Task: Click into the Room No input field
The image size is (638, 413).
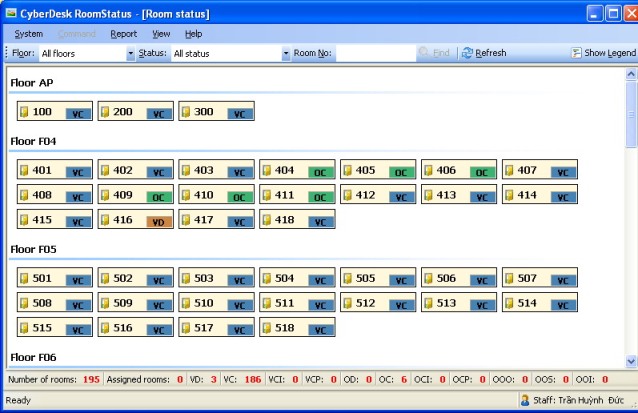Action: (375, 53)
